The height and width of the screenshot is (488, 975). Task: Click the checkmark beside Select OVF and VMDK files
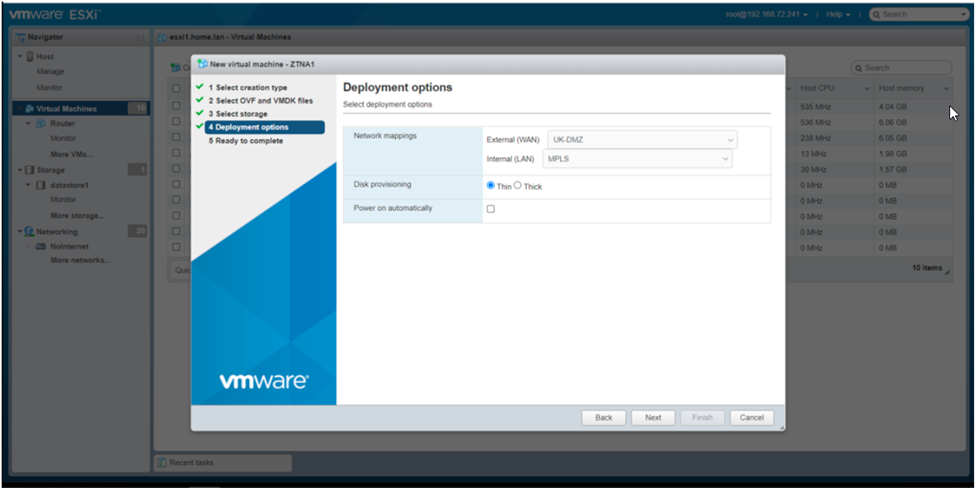pyautogui.click(x=200, y=99)
